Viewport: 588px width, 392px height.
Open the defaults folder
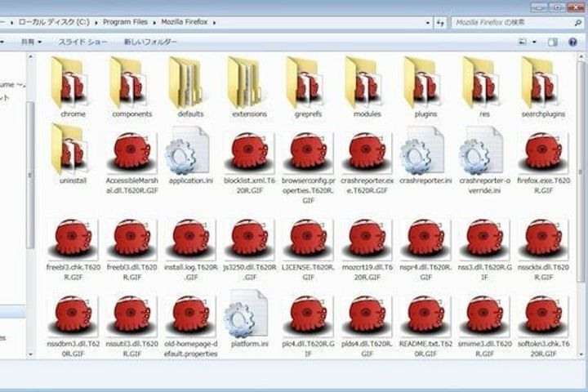tap(186, 82)
